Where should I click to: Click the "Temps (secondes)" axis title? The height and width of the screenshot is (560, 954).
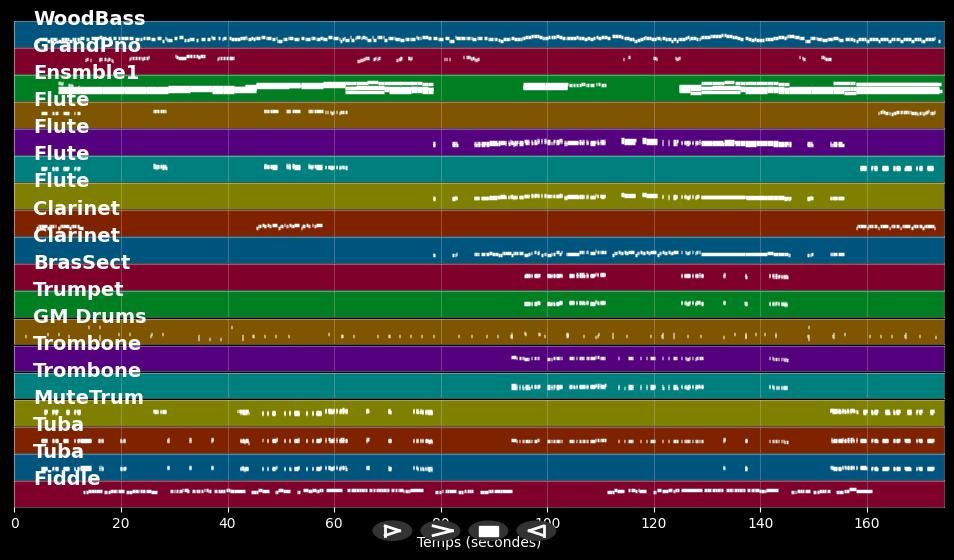pos(478,543)
